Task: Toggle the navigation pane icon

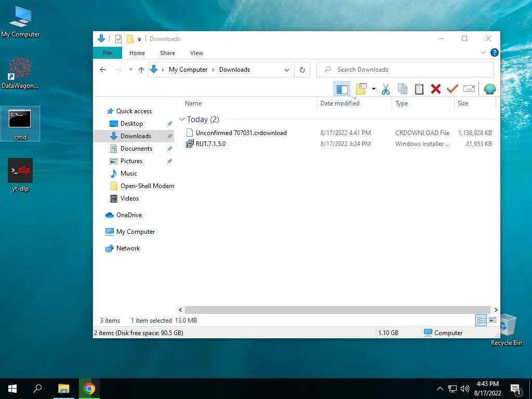Action: 342,89
